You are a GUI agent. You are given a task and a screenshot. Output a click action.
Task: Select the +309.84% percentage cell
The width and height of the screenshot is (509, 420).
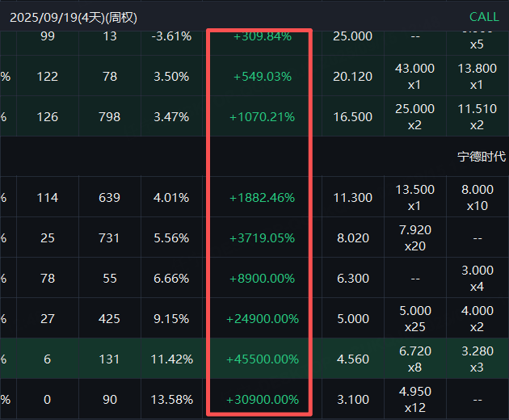(262, 36)
